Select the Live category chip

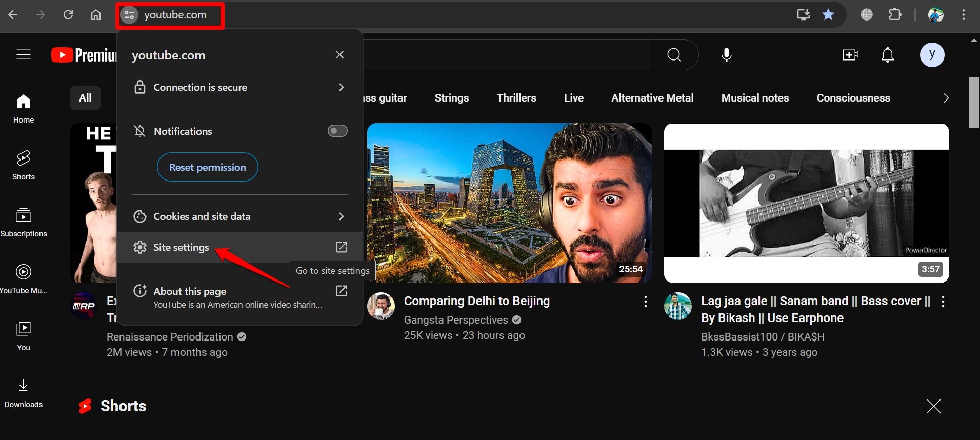tap(574, 98)
